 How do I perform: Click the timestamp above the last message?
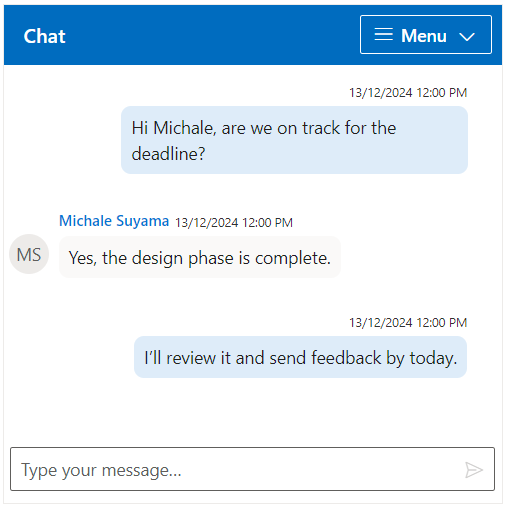[408, 323]
